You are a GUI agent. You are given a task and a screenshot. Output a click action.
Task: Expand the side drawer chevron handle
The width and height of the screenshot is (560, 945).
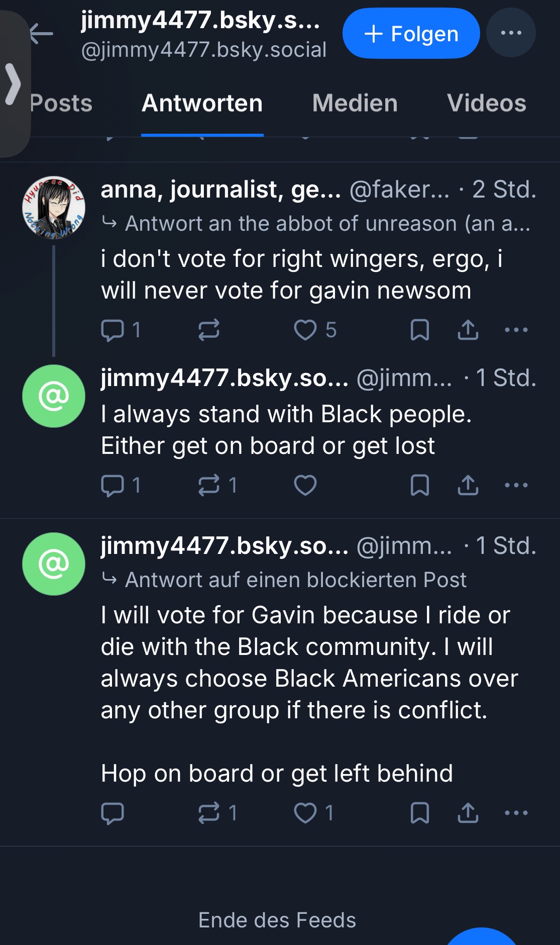[14, 83]
